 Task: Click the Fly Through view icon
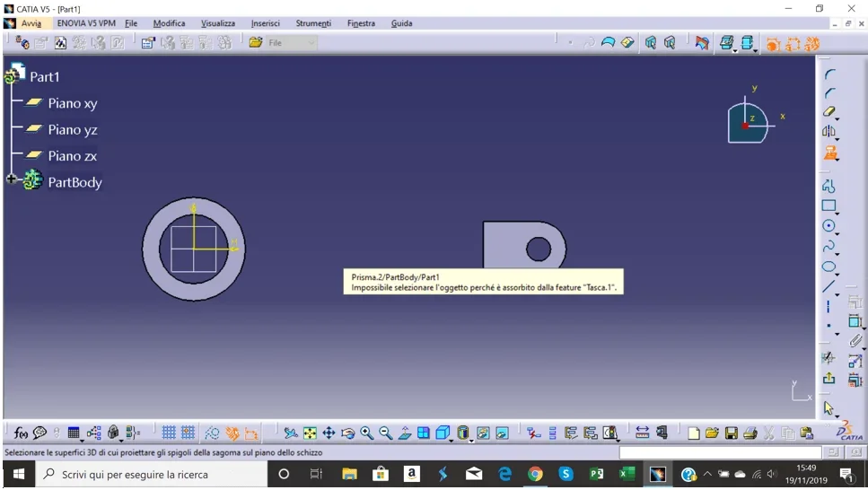pyautogui.click(x=291, y=433)
